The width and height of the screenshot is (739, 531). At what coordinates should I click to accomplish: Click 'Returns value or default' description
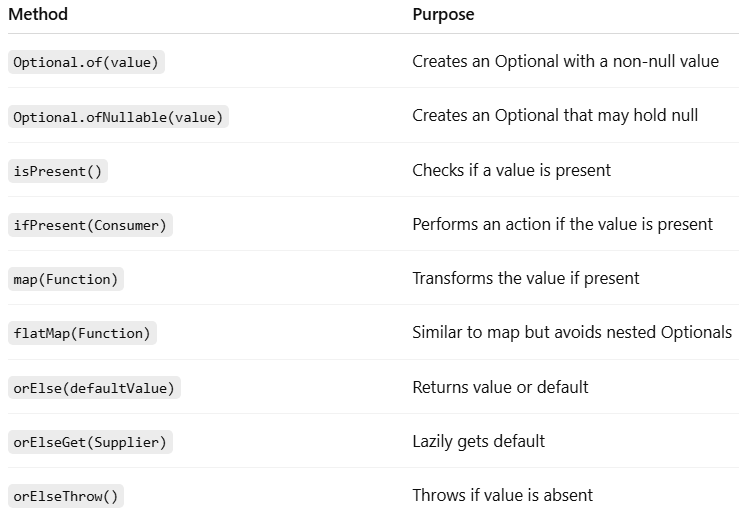pyautogui.click(x=501, y=387)
